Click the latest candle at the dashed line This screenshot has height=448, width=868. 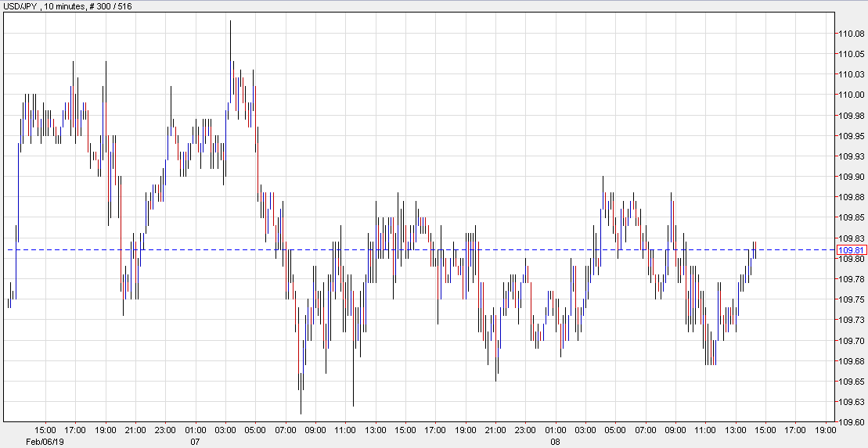coord(755,249)
